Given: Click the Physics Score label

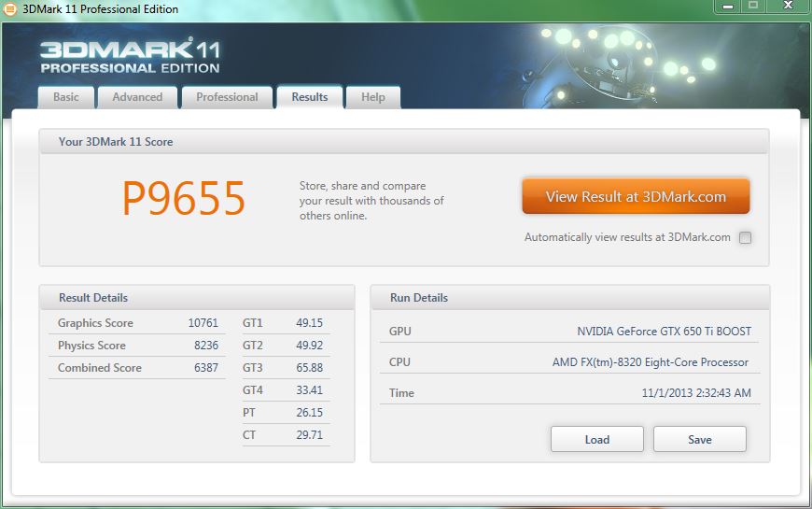Looking at the screenshot, I should point(91,346).
